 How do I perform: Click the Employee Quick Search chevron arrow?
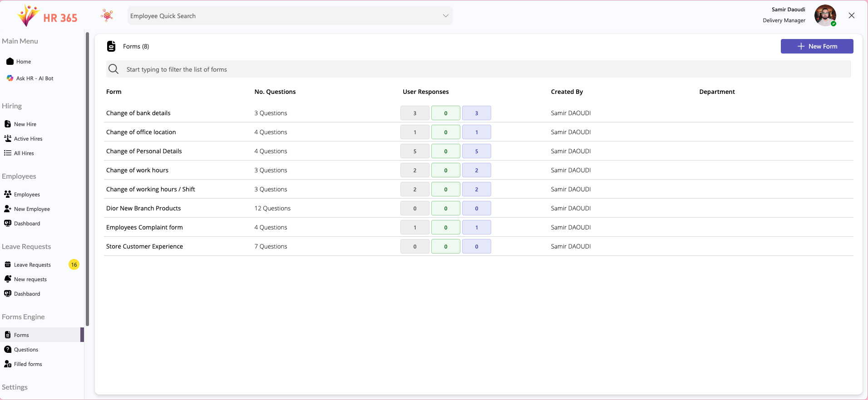[x=445, y=16]
